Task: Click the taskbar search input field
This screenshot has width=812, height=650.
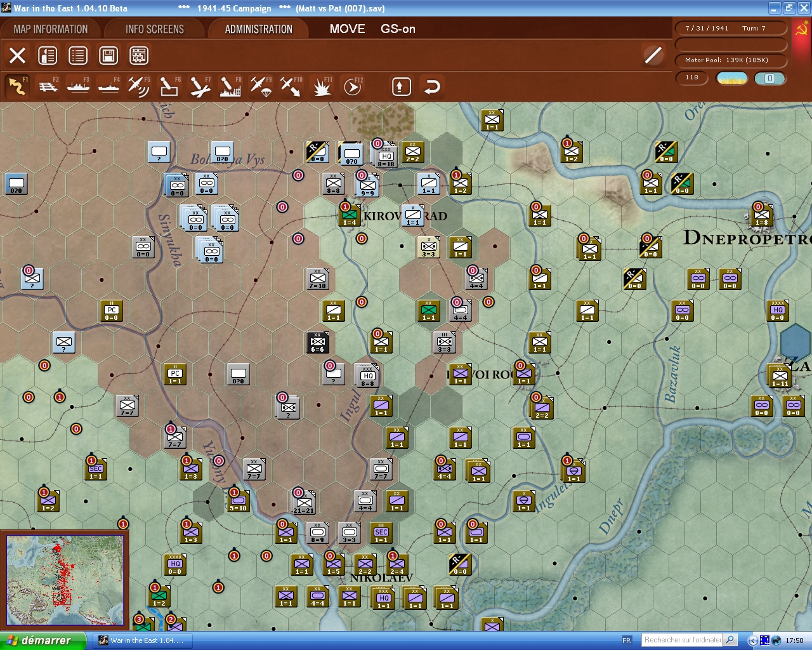Action: pyautogui.click(x=683, y=640)
